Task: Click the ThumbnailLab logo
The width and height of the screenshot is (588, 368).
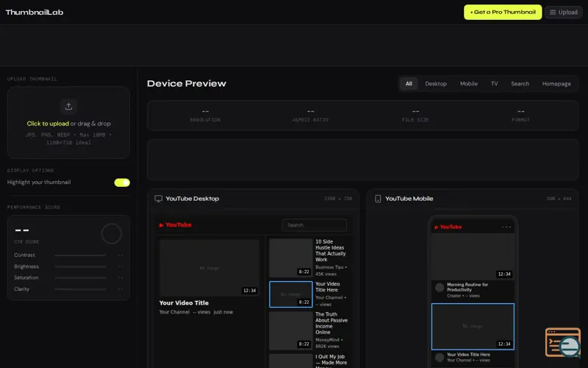Action: 35,13
